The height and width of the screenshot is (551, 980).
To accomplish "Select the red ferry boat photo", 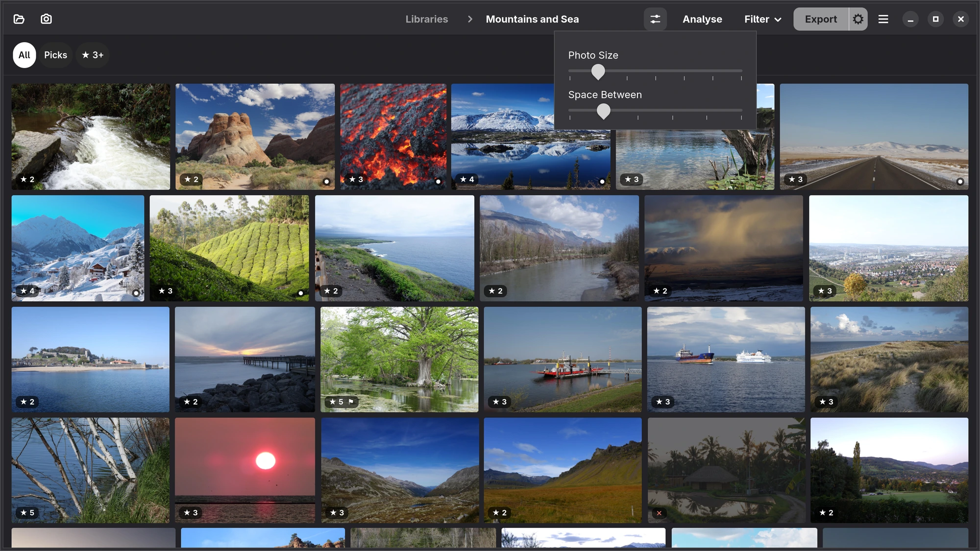I will (x=563, y=359).
